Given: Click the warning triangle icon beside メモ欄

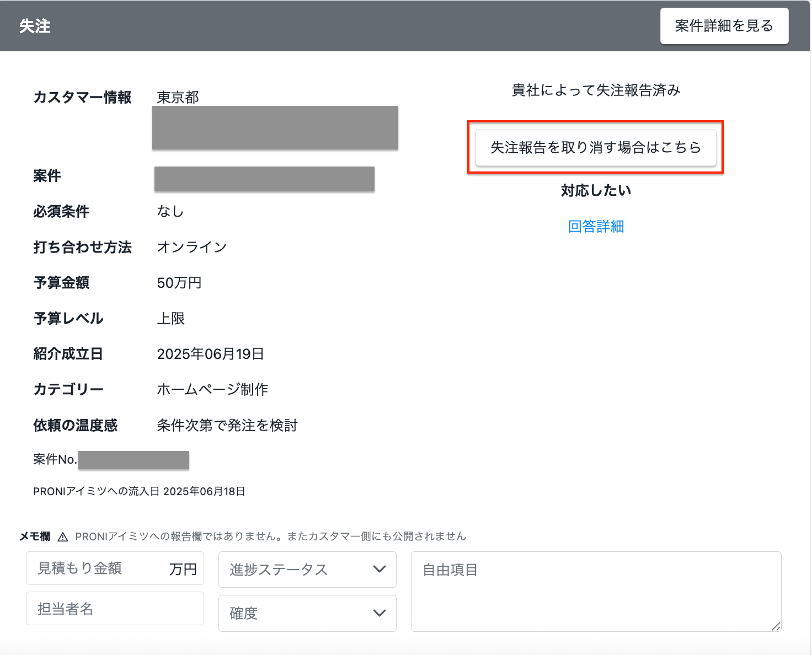Looking at the screenshot, I should [x=63, y=537].
